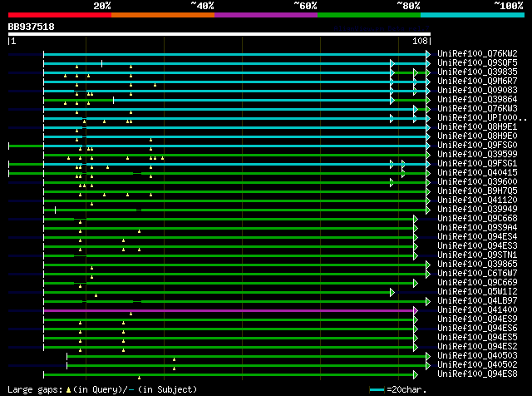Click the cyan ~100% segment of the color scale

[473, 15]
